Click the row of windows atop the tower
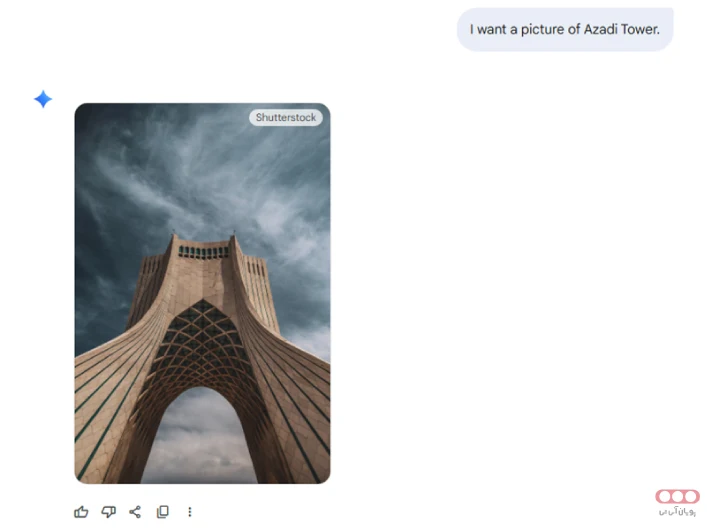 [x=203, y=252]
